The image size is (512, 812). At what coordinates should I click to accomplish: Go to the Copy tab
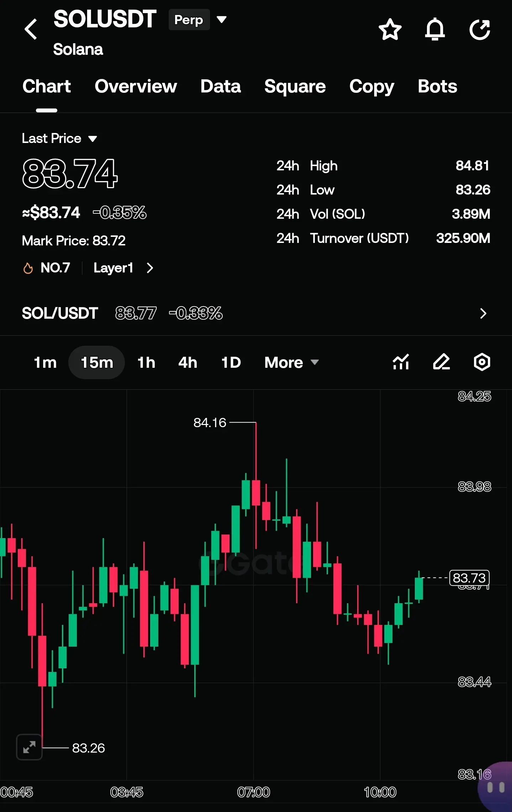372,86
